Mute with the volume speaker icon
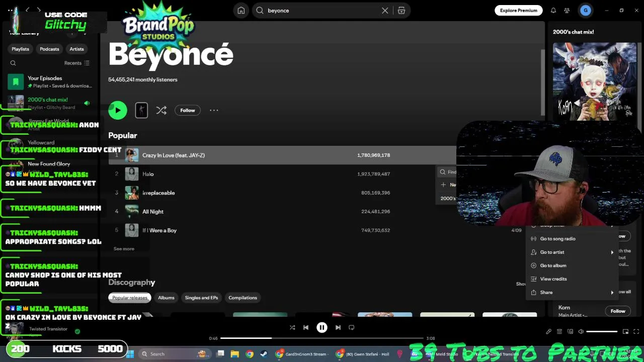Viewport: 644px width, 362px height. click(581, 332)
